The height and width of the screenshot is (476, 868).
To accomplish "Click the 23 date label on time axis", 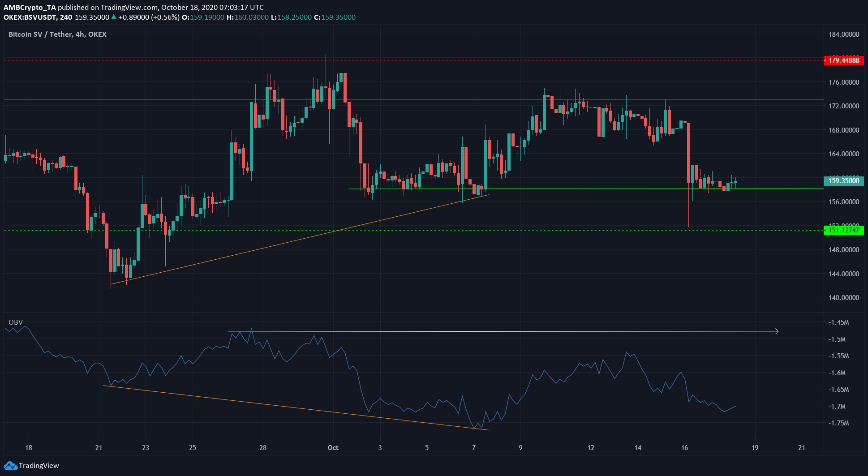I will point(146,448).
